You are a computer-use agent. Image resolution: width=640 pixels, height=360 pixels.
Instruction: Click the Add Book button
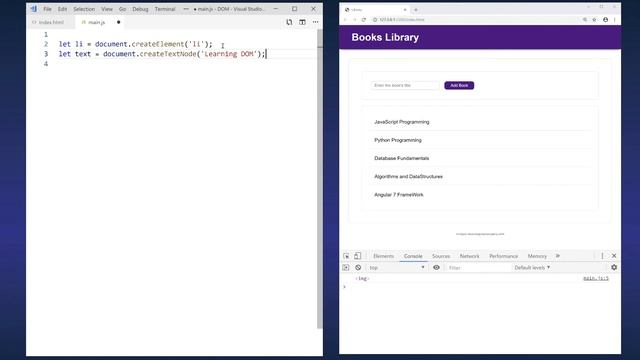pos(459,85)
